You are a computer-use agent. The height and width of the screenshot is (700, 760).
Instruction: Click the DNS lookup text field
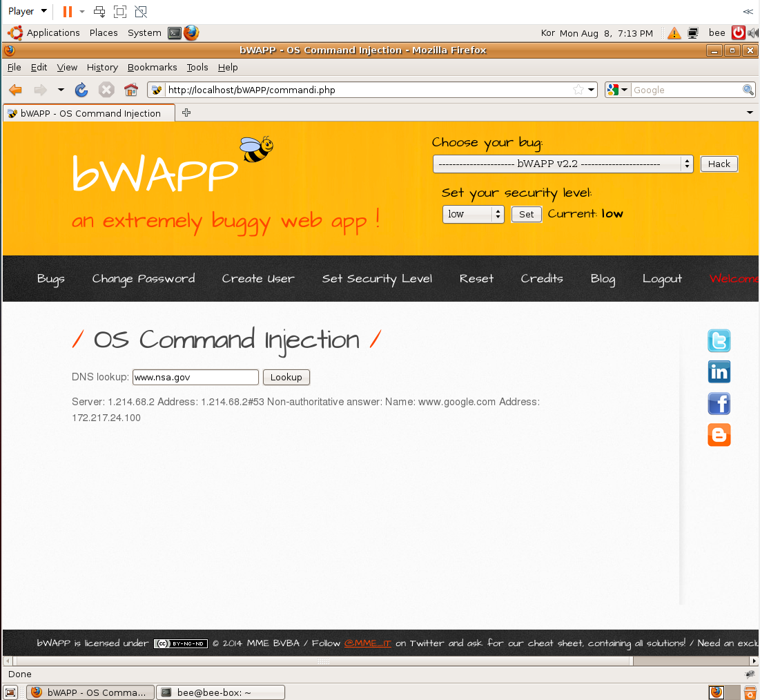[195, 377]
